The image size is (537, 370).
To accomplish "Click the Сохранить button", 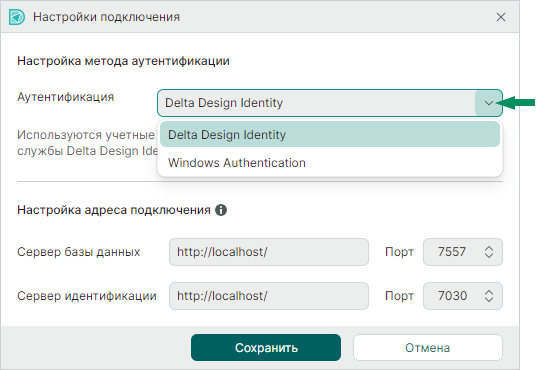I will [266, 348].
